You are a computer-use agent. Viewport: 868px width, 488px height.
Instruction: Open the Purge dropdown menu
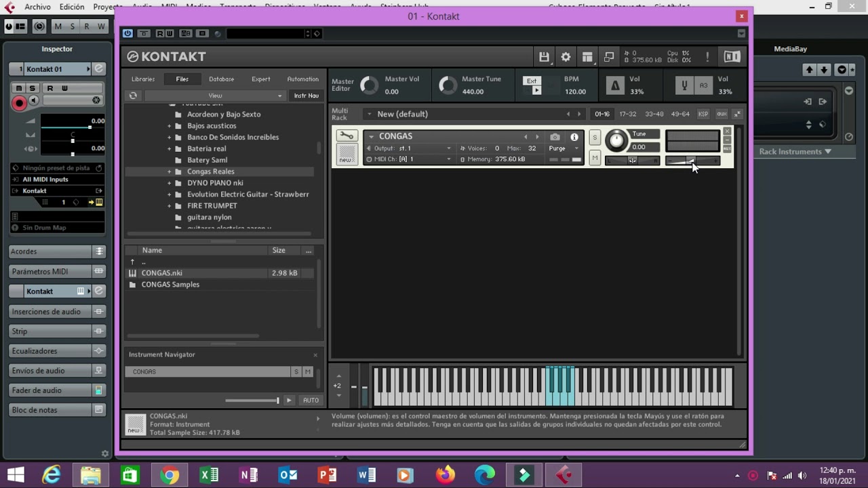[564, 148]
